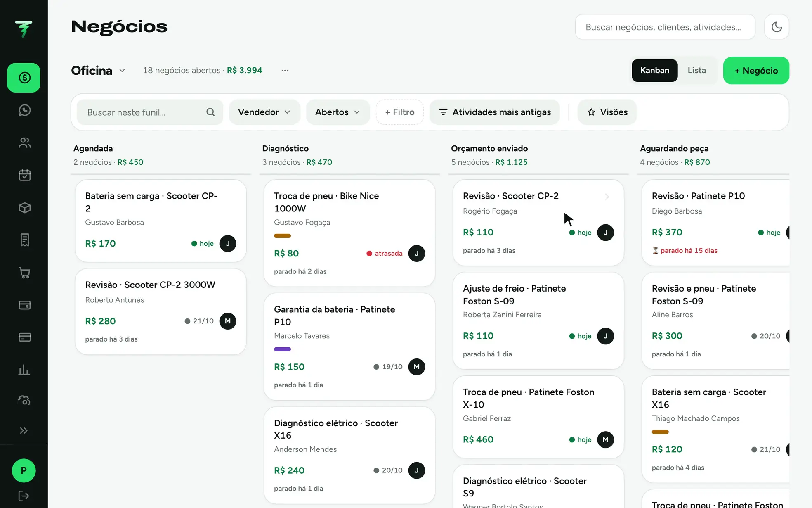Click the Agendada column header
The image size is (812, 508).
pos(93,149)
